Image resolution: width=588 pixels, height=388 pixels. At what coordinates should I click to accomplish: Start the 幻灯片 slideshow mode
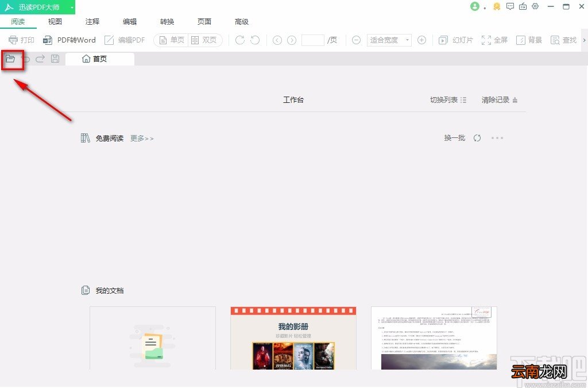coord(456,40)
